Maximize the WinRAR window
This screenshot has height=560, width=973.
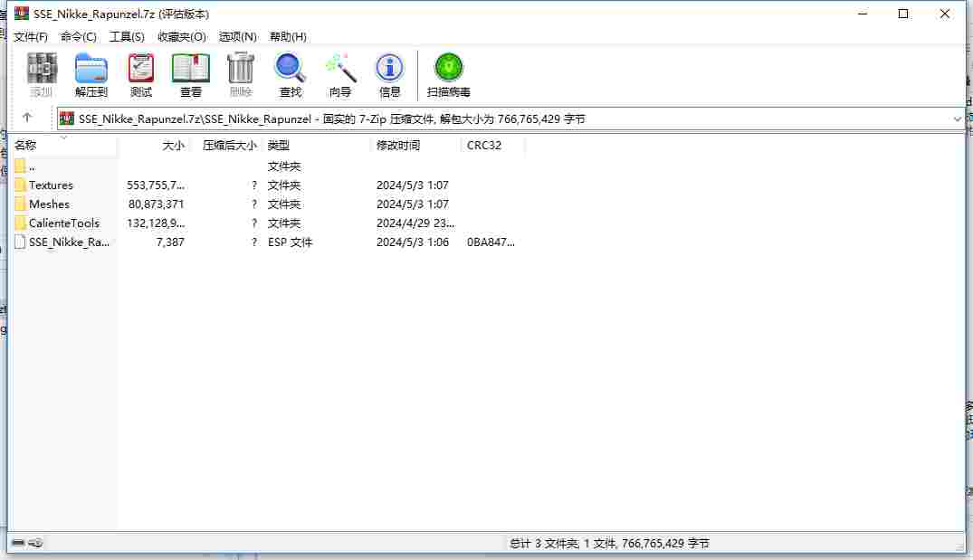[903, 14]
